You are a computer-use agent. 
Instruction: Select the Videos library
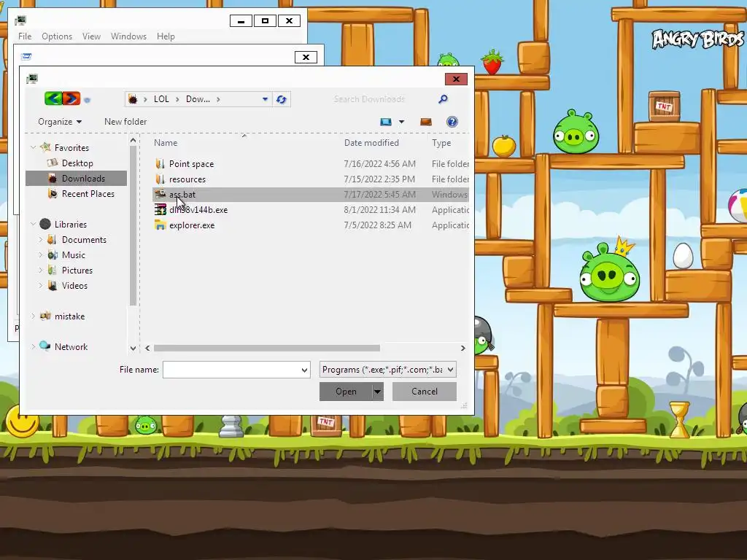[75, 285]
